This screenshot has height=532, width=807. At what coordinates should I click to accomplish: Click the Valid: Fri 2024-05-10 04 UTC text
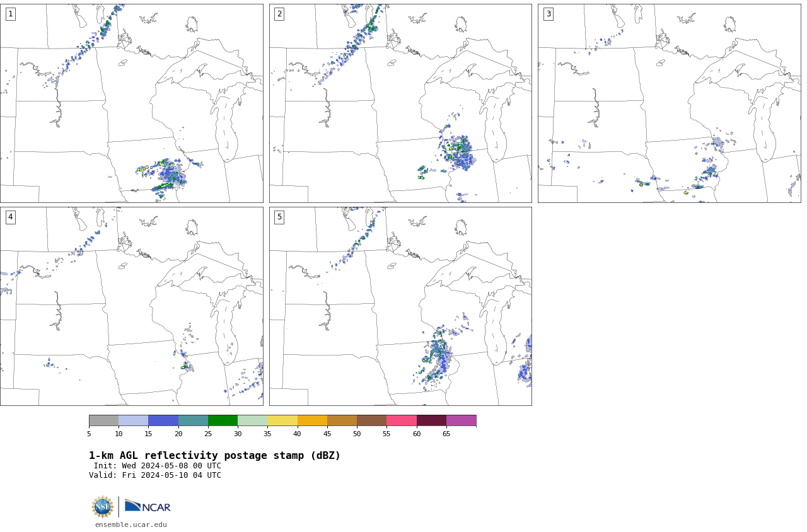tap(155, 475)
